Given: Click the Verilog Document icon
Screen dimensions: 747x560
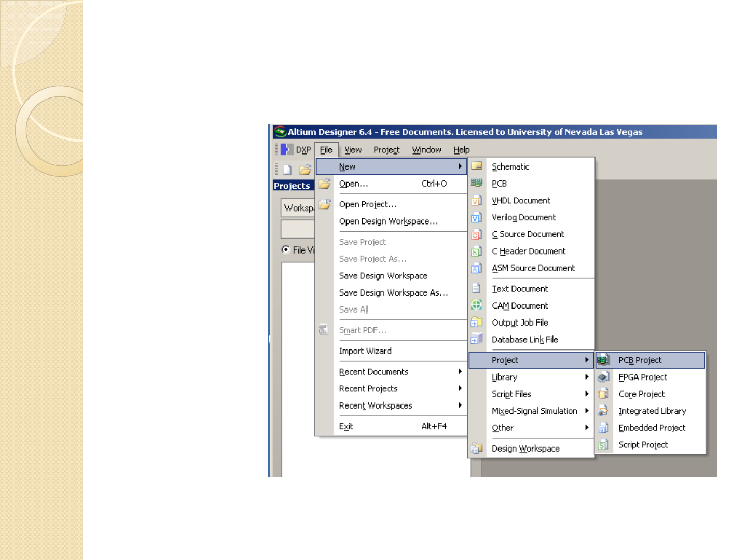Looking at the screenshot, I should tap(476, 217).
